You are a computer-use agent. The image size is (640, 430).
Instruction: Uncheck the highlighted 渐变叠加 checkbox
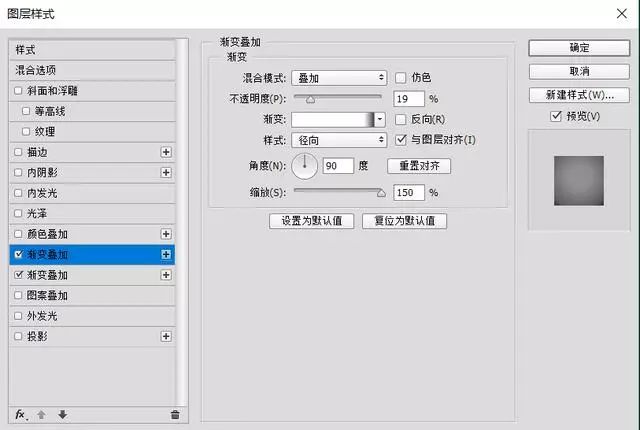click(x=18, y=255)
